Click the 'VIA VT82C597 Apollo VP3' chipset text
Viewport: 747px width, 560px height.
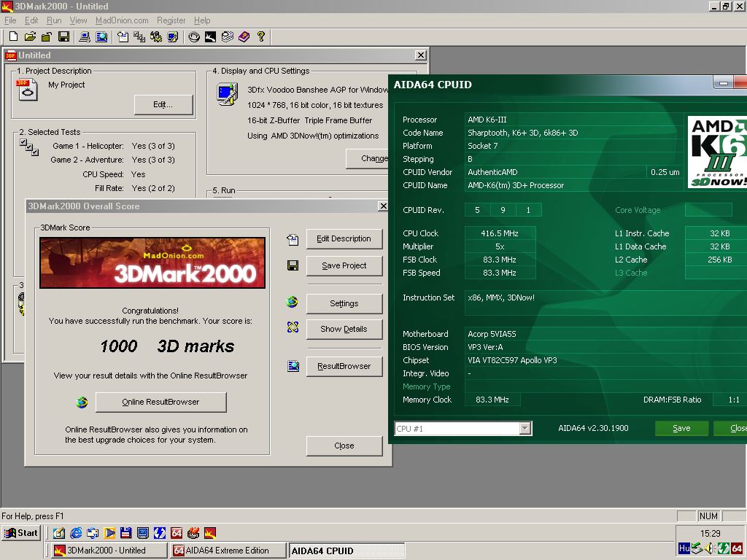pos(512,360)
